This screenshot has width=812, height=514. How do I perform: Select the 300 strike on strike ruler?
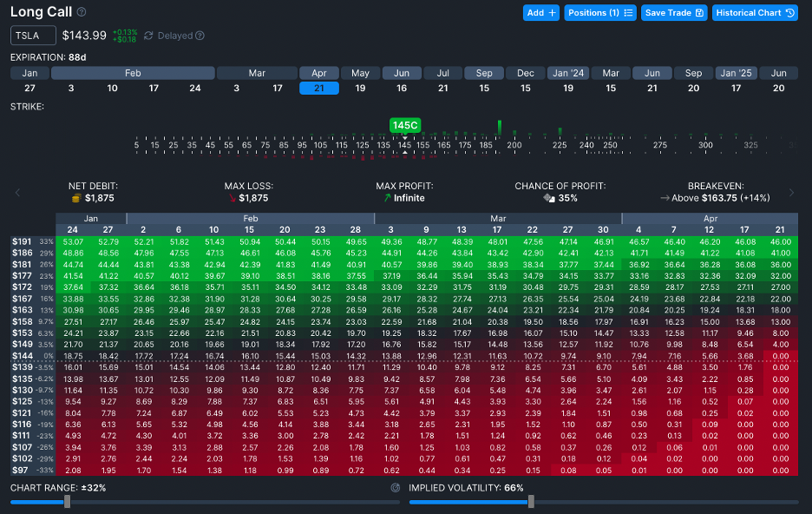pyautogui.click(x=705, y=145)
